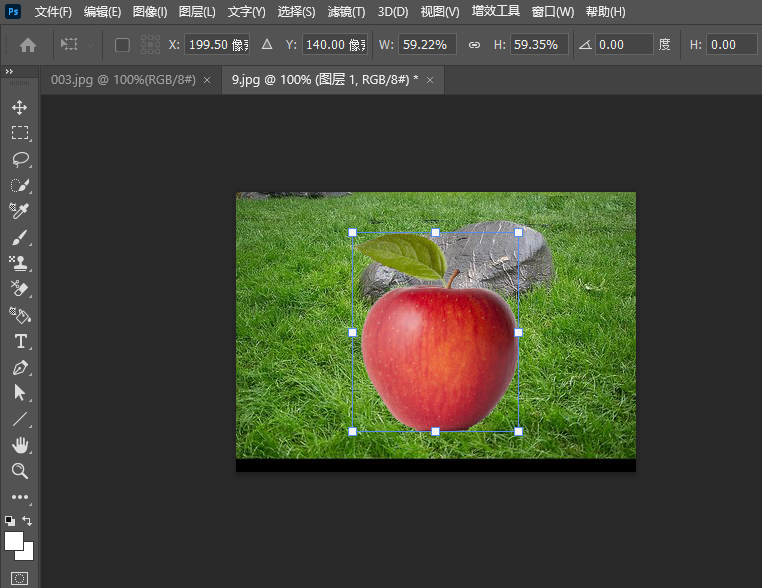Select the Zoom magnifier tool
Screen dimensions: 762x588
click(20, 471)
